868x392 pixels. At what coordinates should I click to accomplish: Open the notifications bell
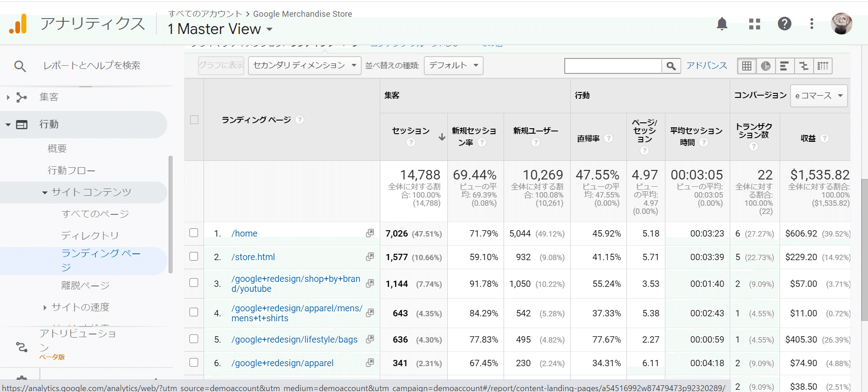[x=722, y=24]
